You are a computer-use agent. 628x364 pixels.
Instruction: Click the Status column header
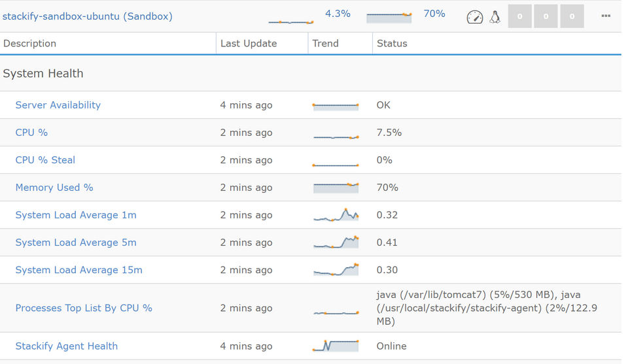point(392,44)
